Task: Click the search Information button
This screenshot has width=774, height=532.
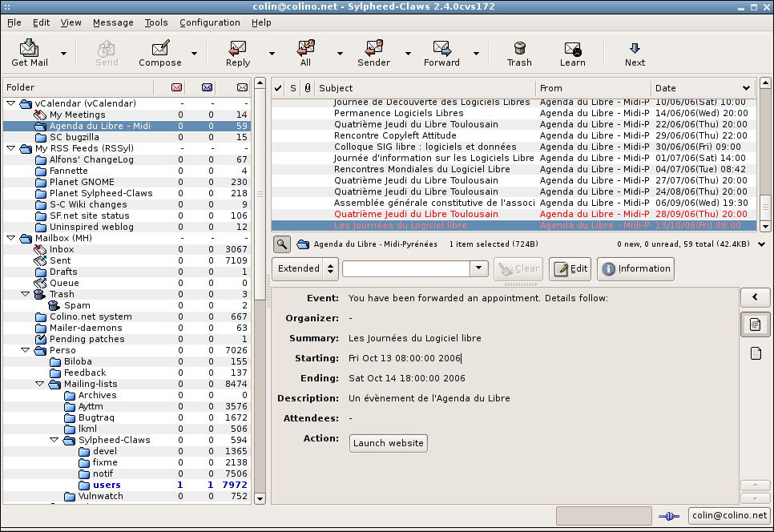Action: [x=635, y=269]
